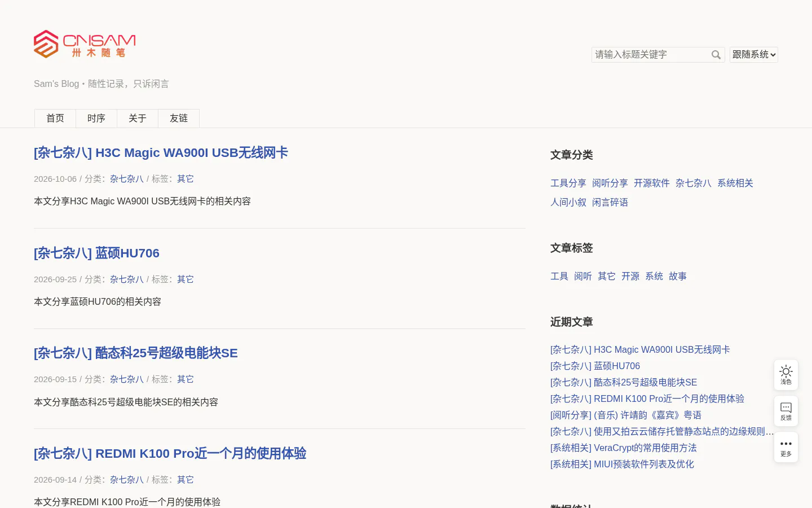Go to the 首页 tab
The height and width of the screenshot is (508, 812).
(55, 119)
